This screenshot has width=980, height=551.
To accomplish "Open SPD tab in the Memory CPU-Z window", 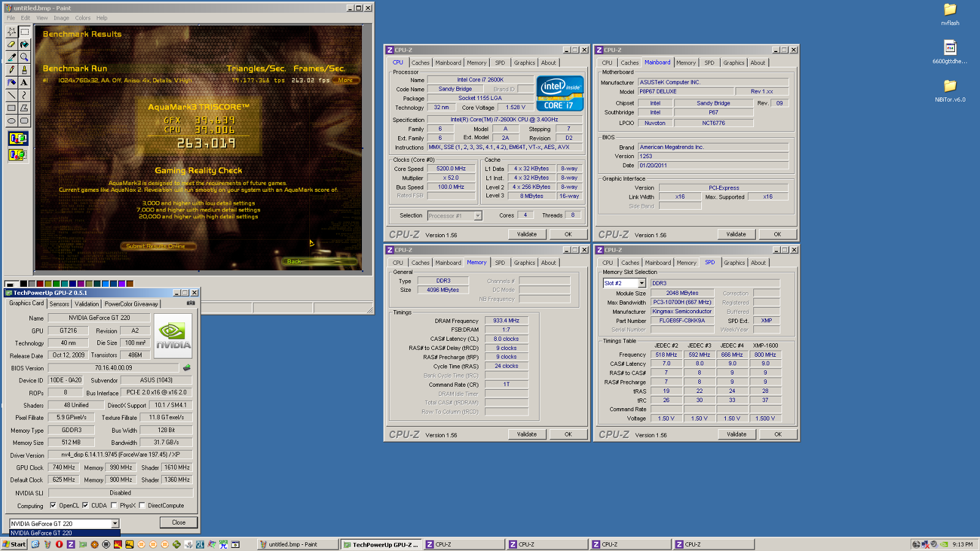I will 500,263.
